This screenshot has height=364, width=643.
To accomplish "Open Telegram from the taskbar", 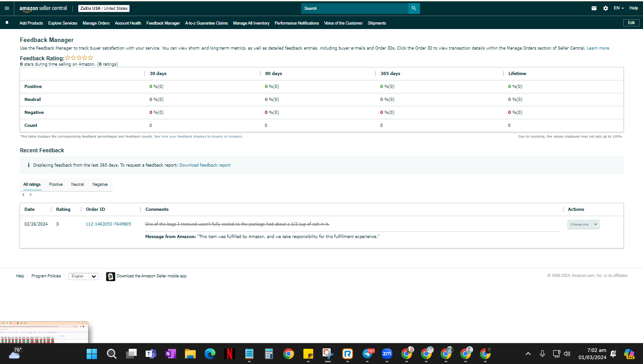I will tap(368, 354).
